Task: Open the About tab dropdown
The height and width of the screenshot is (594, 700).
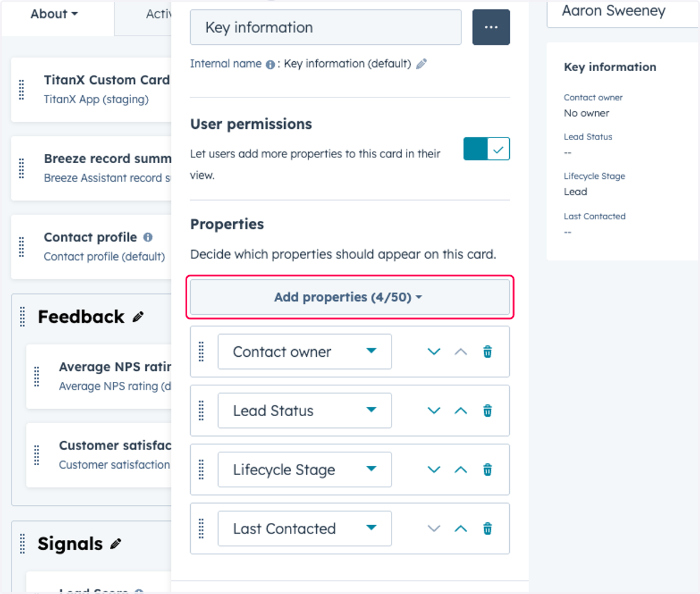Action: click(54, 14)
